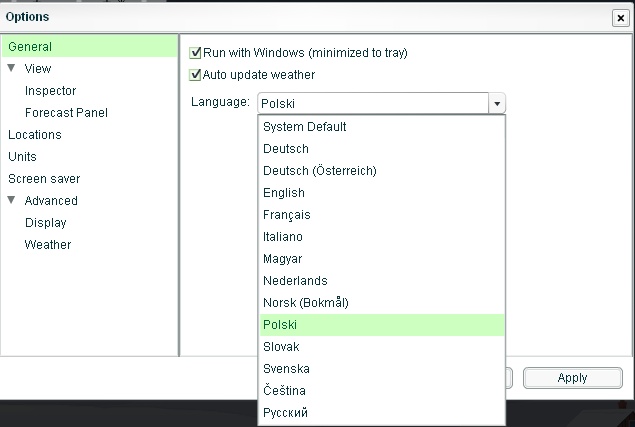This screenshot has height=427, width=635.
Task: Select Deutsch (Österreich) language
Action: click(x=382, y=171)
